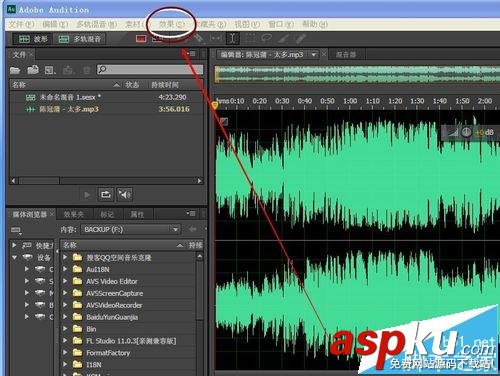Toggle the red spectral frequency display icon
Screen dimensions: 500x376
(x=141, y=39)
